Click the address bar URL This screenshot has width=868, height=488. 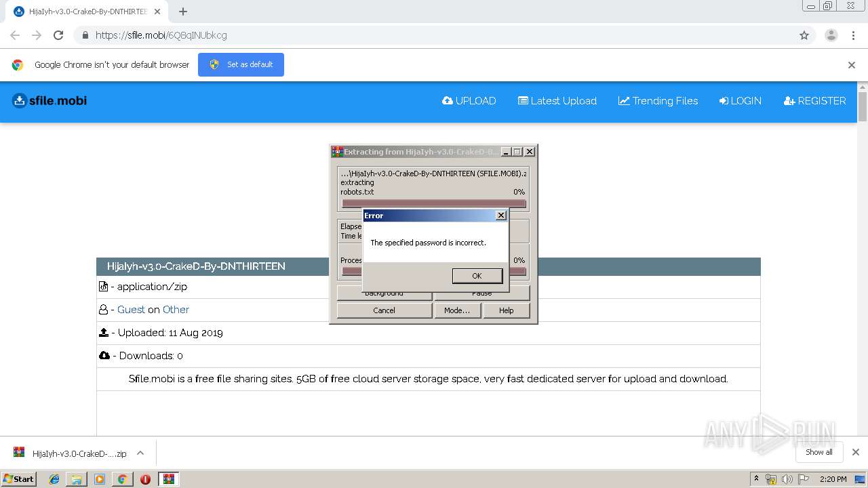coord(161,35)
